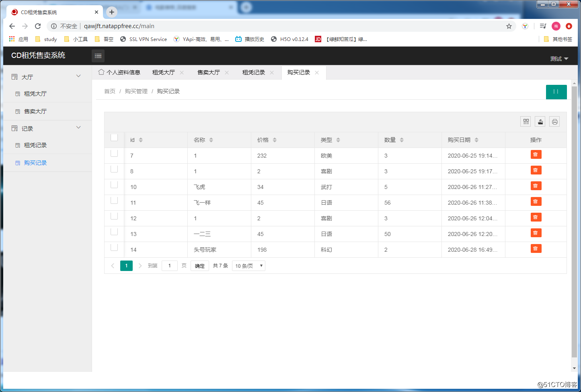
Task: Click the print table icon
Action: coord(555,121)
